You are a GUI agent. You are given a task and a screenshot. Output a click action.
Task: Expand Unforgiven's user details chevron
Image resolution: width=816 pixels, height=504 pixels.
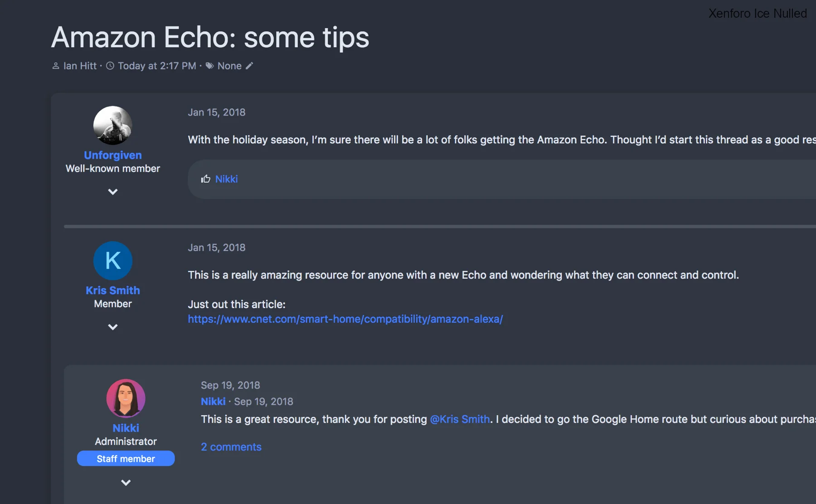click(x=113, y=192)
